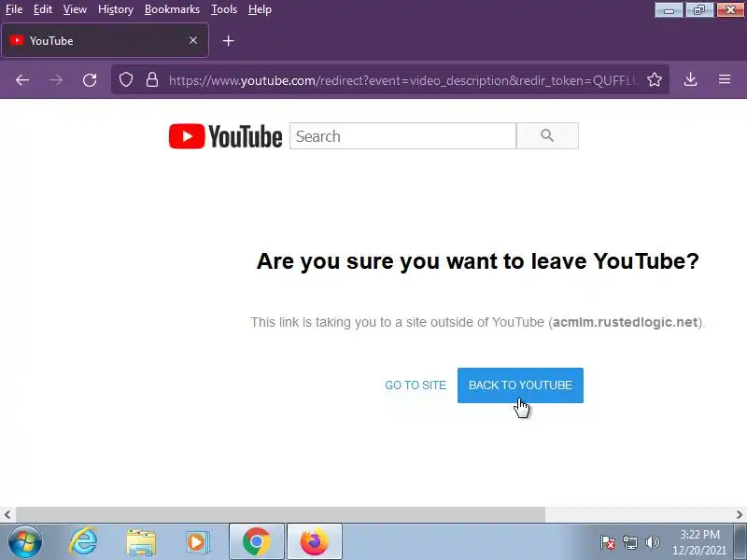Open the History menu
Viewport: 747px width, 560px height.
pyautogui.click(x=115, y=9)
